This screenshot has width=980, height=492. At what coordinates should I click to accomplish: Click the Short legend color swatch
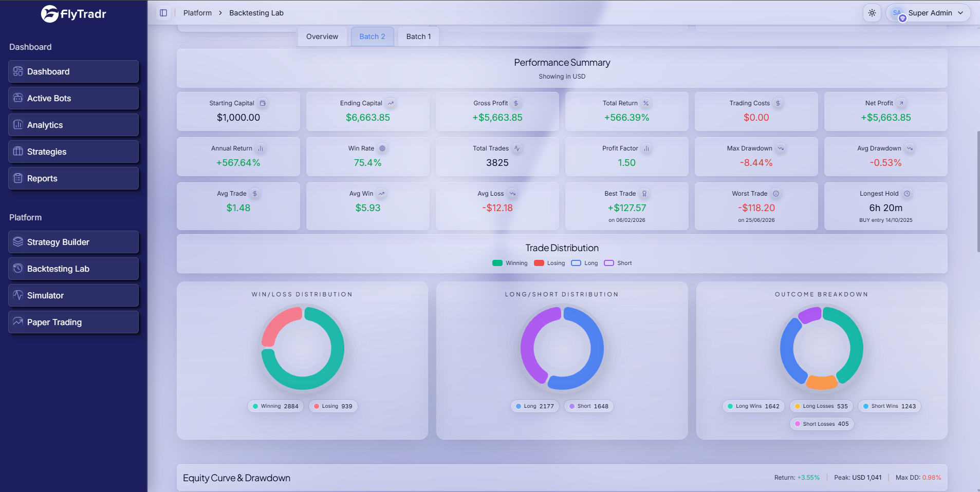(609, 263)
